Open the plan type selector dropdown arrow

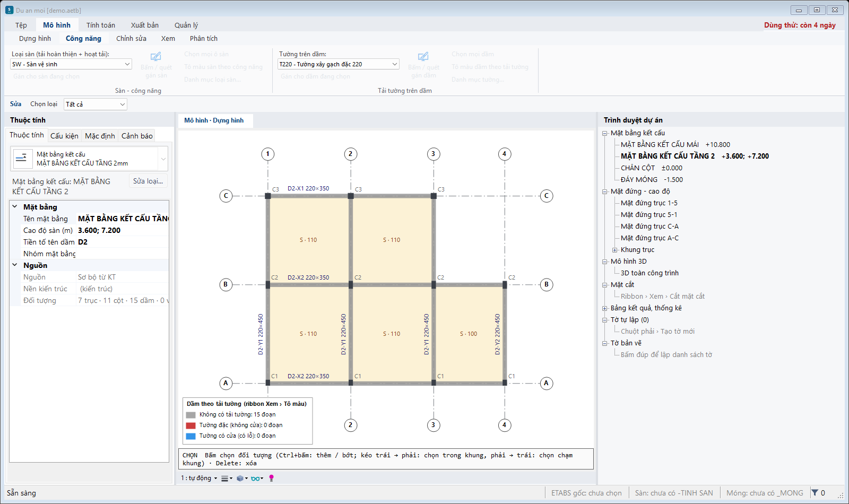point(163,159)
